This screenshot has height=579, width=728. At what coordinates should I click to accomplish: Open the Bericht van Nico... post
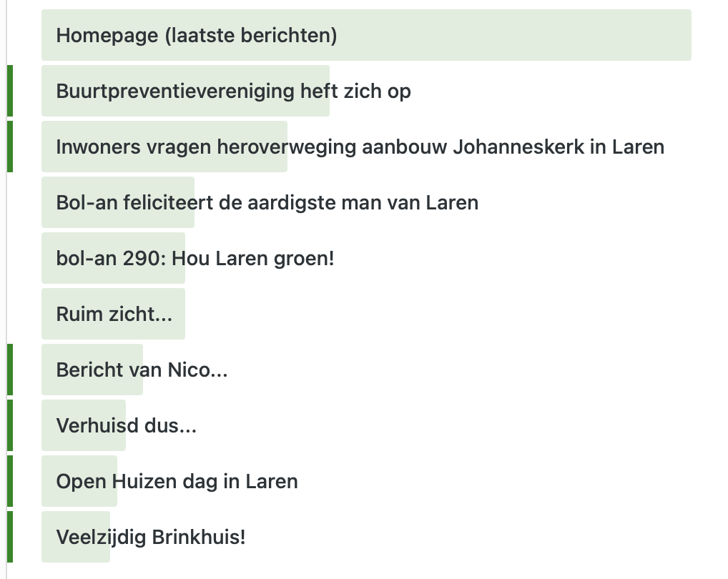[142, 370]
